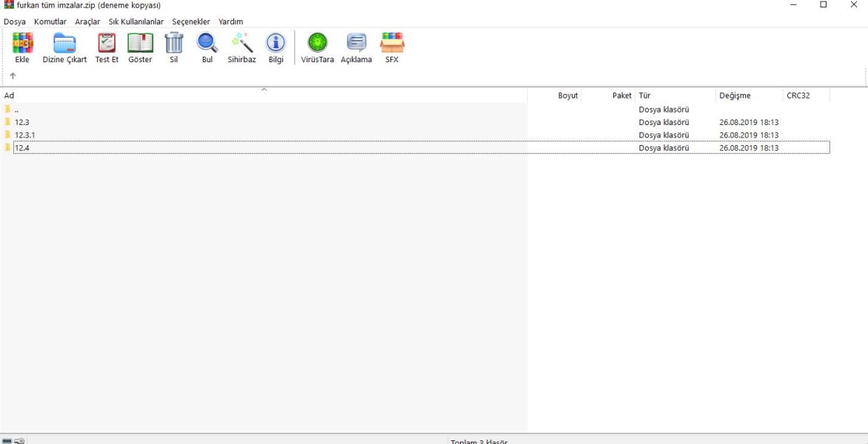The width and height of the screenshot is (868, 444).
Task: Run Test Et on the archive
Action: [x=107, y=47]
